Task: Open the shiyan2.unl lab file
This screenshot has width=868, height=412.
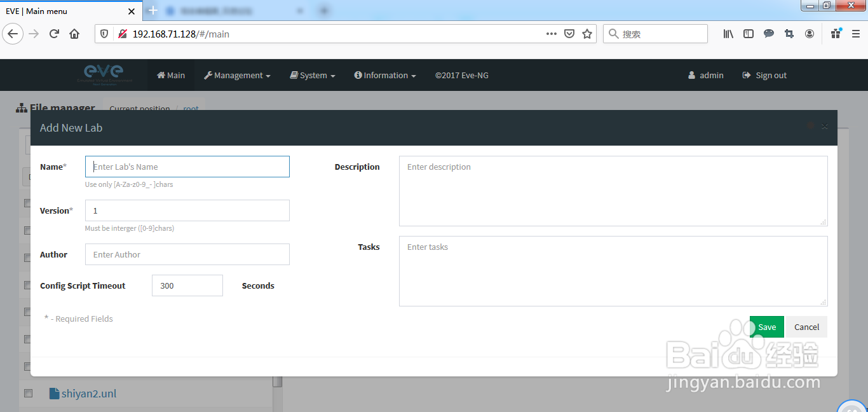Action: click(x=89, y=394)
